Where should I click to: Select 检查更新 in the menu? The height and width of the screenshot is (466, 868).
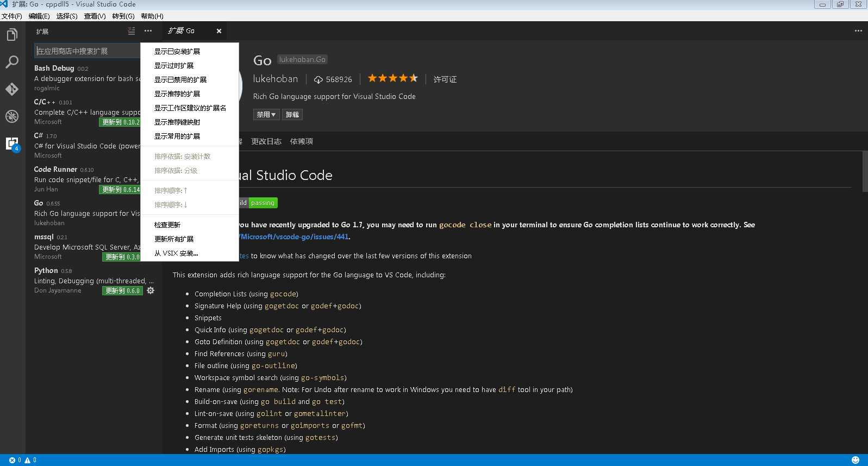(190, 225)
